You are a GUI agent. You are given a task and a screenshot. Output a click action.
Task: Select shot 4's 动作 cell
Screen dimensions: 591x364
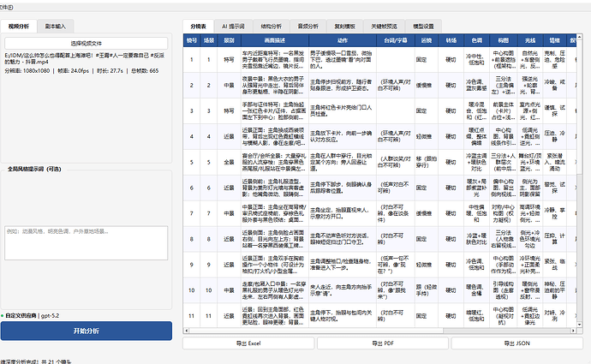click(x=343, y=136)
